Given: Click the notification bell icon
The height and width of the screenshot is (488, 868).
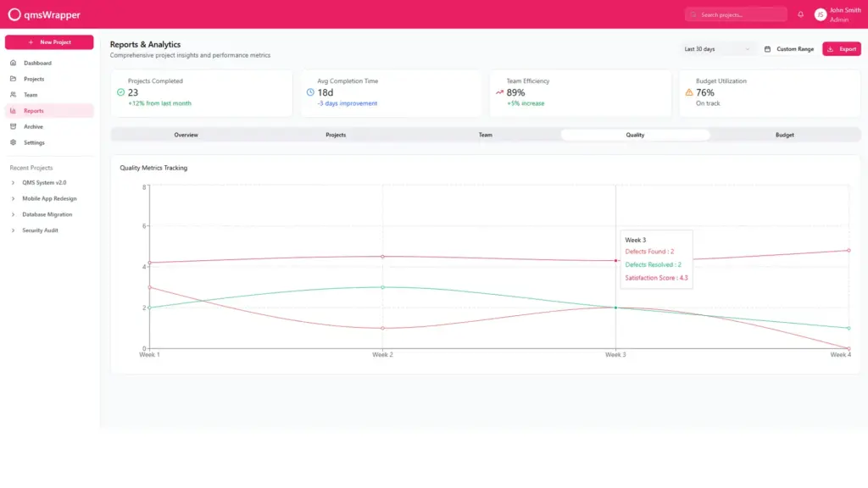Looking at the screenshot, I should pos(800,14).
